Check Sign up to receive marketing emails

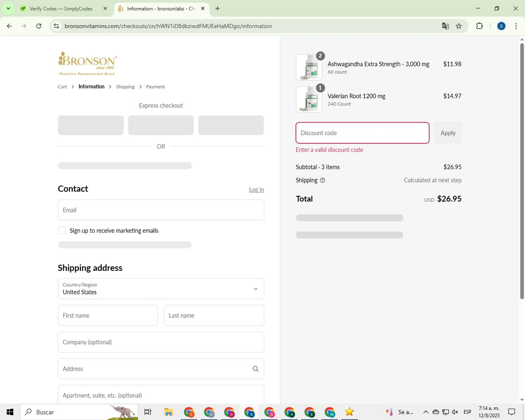click(x=62, y=230)
